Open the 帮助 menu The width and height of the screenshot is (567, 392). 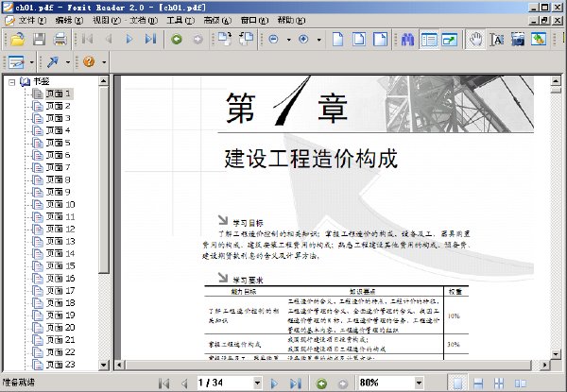(x=291, y=20)
